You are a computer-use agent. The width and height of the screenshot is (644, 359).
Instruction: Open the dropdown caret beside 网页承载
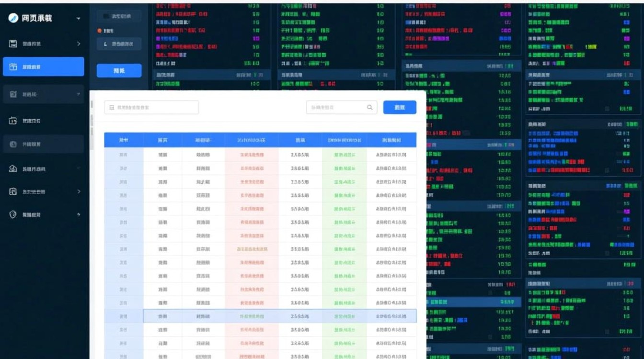[x=78, y=19]
